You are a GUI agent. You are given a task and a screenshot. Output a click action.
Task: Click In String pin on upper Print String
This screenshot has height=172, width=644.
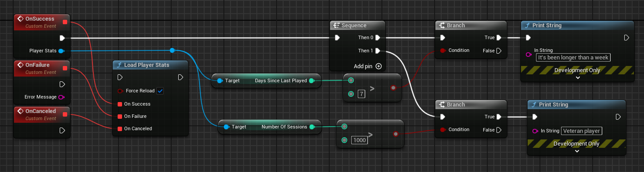529,55
